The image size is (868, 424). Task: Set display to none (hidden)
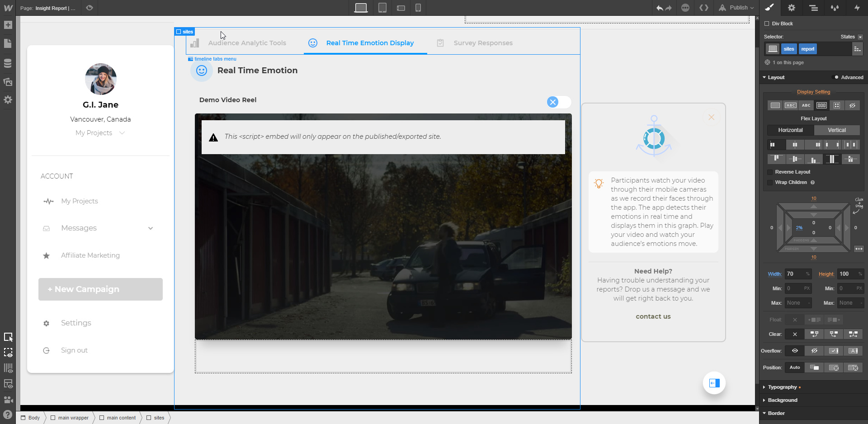point(852,105)
